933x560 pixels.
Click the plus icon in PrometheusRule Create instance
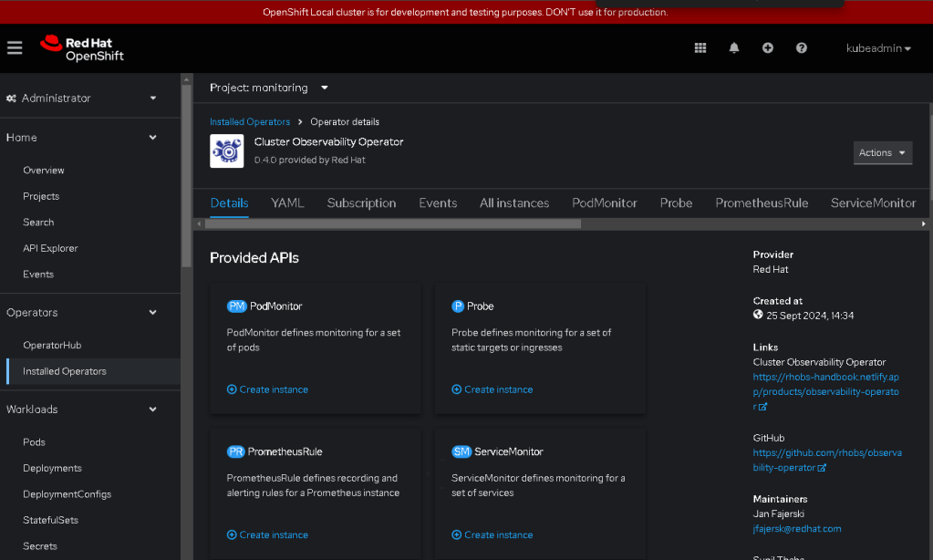click(x=232, y=535)
